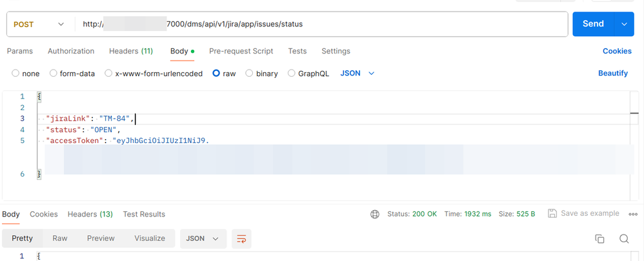Open the POST method dropdown
Image resolution: width=644 pixels, height=261 pixels.
[39, 24]
